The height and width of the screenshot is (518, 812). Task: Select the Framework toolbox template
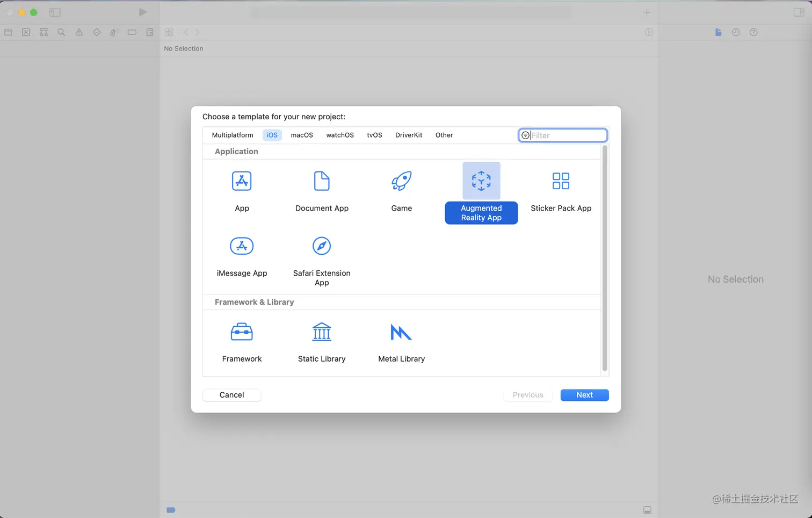(242, 332)
